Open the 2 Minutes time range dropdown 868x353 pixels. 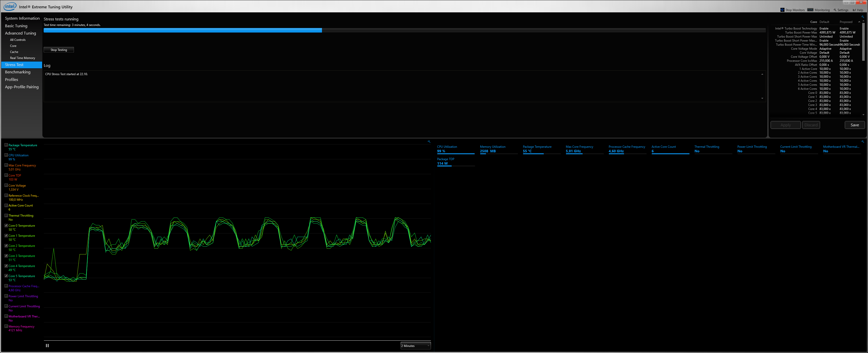coord(416,346)
